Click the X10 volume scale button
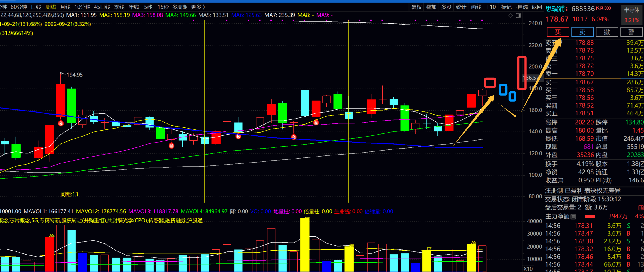644x272 pixels. tap(528, 269)
